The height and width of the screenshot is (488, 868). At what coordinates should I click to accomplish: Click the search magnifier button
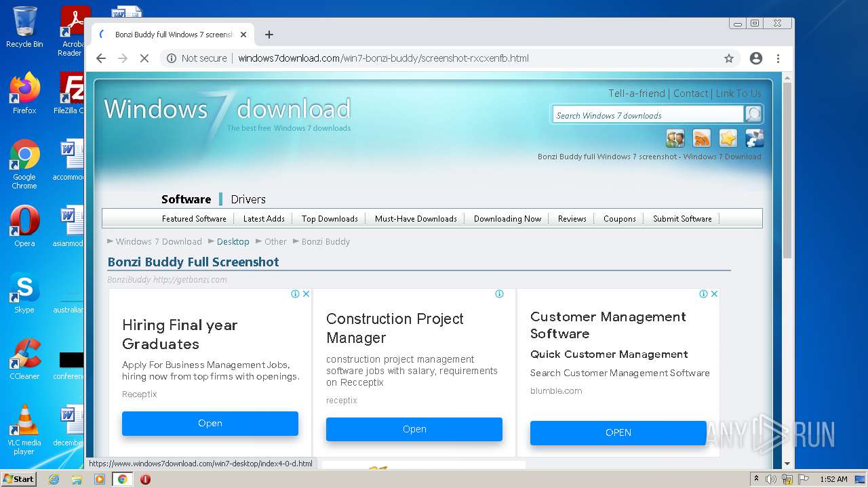[x=753, y=115]
